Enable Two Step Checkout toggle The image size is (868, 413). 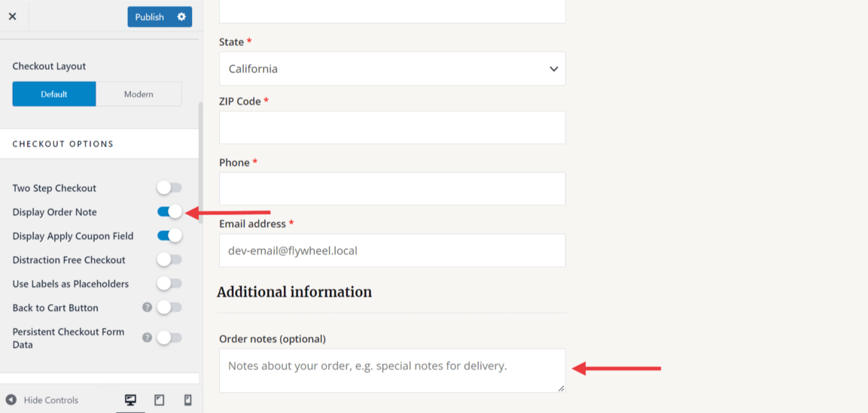click(x=169, y=188)
